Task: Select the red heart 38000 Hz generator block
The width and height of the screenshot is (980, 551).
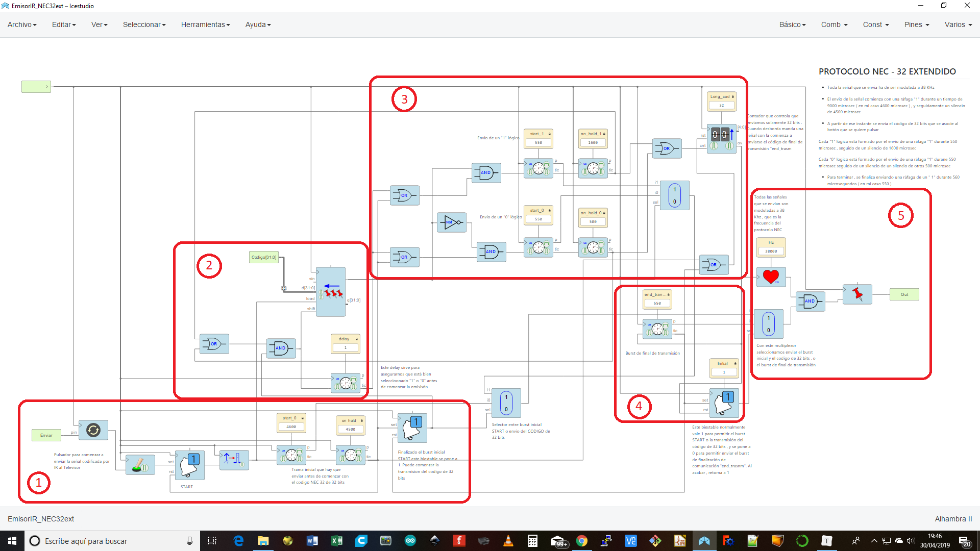Action: point(771,277)
